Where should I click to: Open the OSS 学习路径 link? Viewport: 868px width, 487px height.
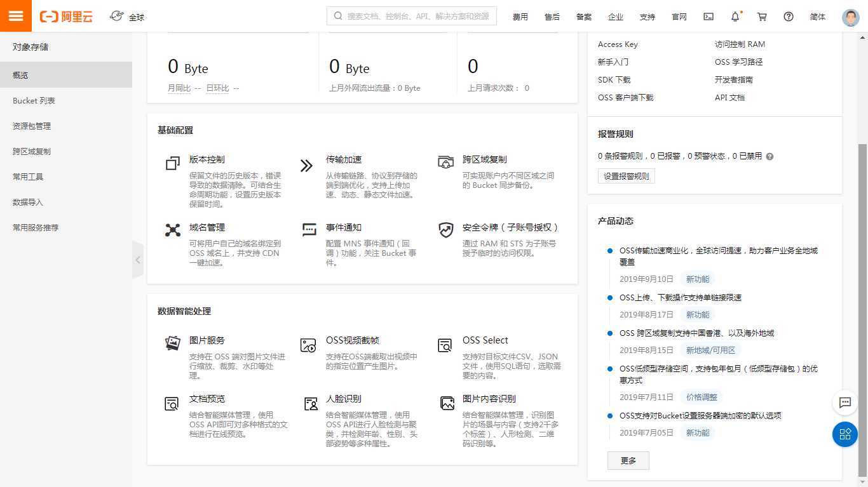click(x=738, y=62)
